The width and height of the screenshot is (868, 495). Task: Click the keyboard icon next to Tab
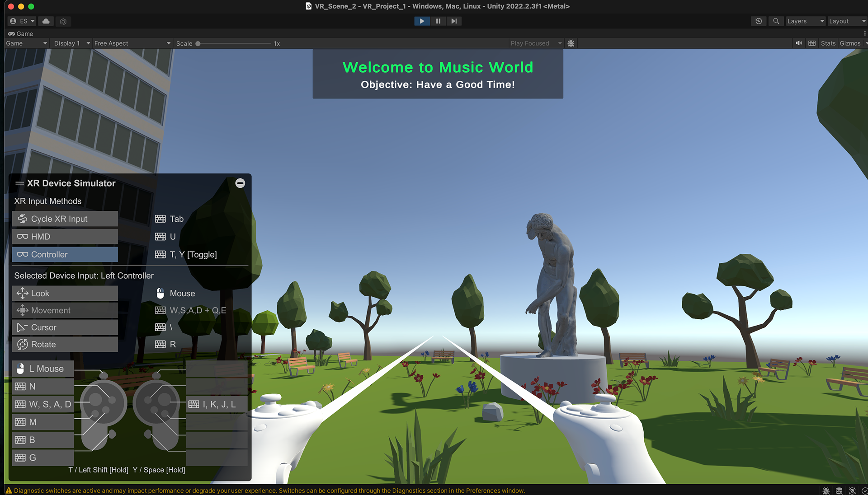coord(160,219)
